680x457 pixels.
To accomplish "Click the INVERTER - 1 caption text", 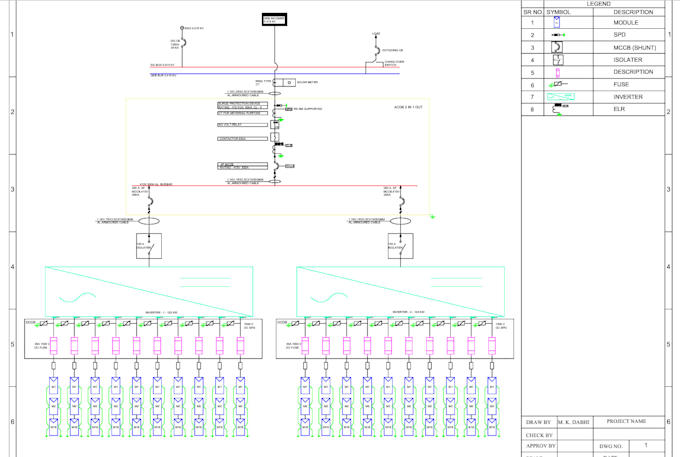I will coord(161,312).
